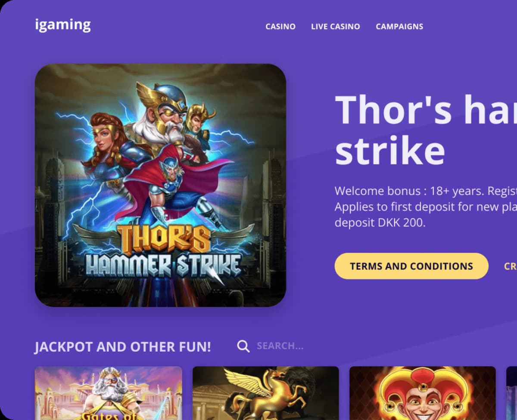Click the partially visible fourth game thumbnail
Image resolution: width=517 pixels, height=420 pixels.
[x=512, y=393]
